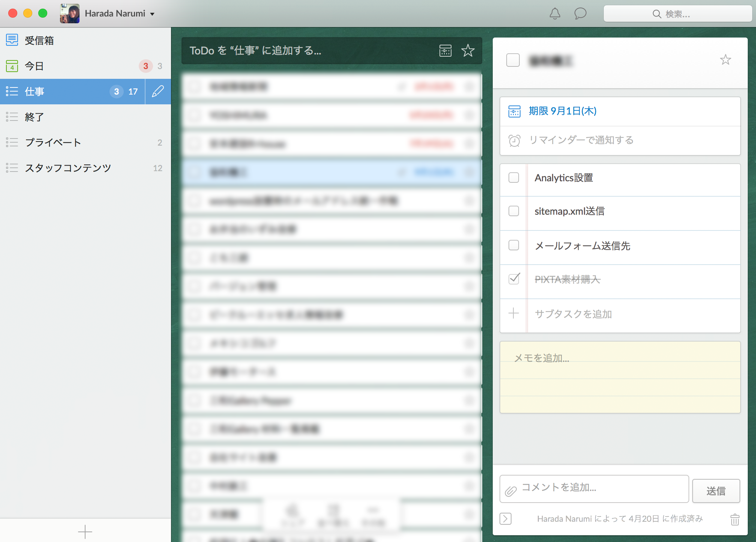Open the プライベート list
Screen dimensions: 756x542
tap(85, 143)
